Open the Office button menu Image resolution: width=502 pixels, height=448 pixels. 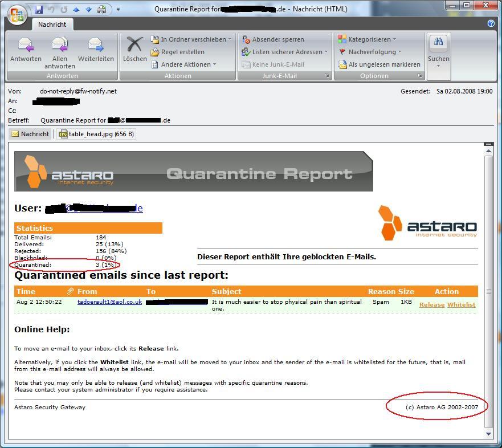point(17,15)
